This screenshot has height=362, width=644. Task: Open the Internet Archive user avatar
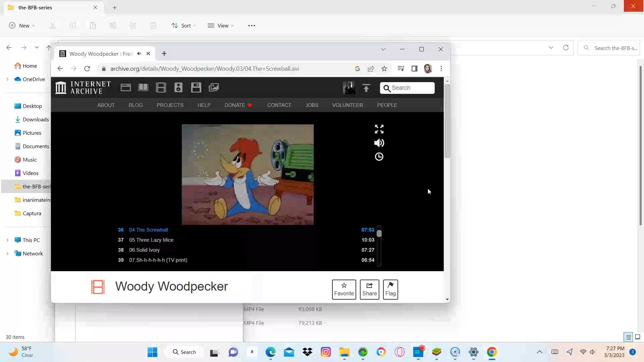349,88
